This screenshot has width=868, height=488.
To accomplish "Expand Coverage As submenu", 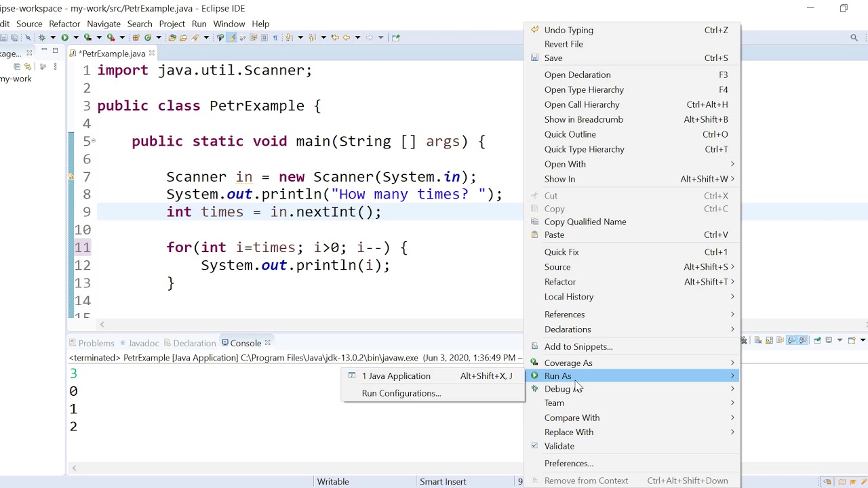I will click(632, 363).
